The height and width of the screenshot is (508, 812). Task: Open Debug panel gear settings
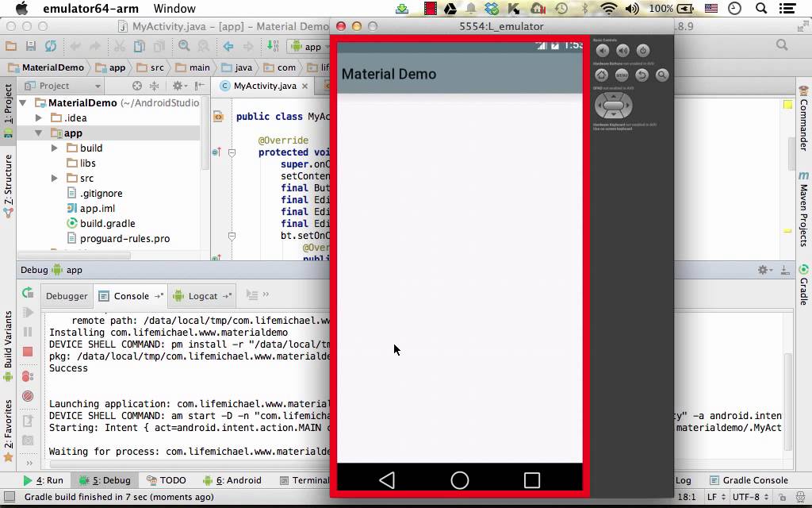pos(764,270)
